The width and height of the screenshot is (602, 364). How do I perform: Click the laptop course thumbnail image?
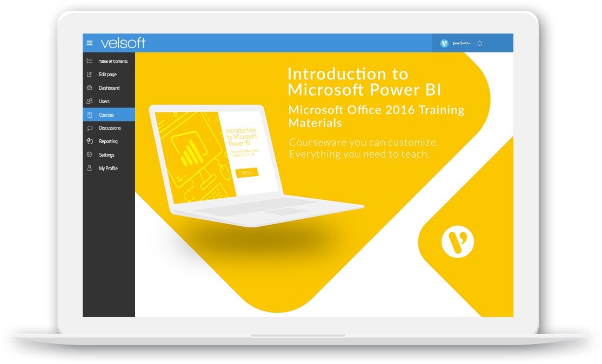256,166
